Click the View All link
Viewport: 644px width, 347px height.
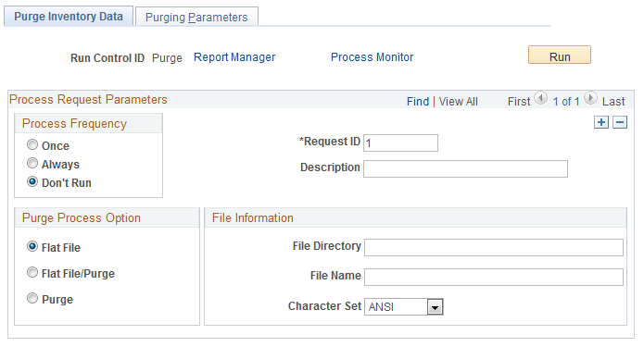click(x=459, y=101)
